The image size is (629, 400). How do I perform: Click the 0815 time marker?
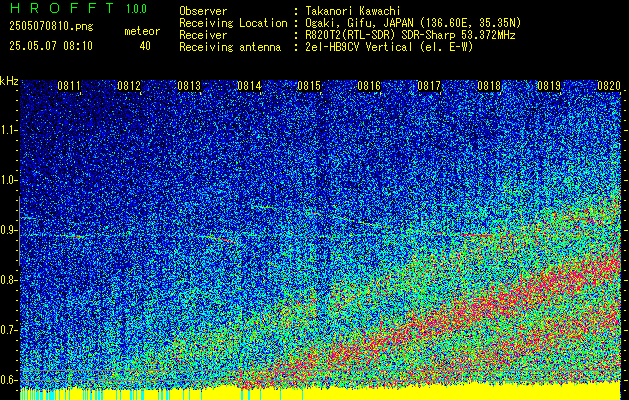pos(309,86)
